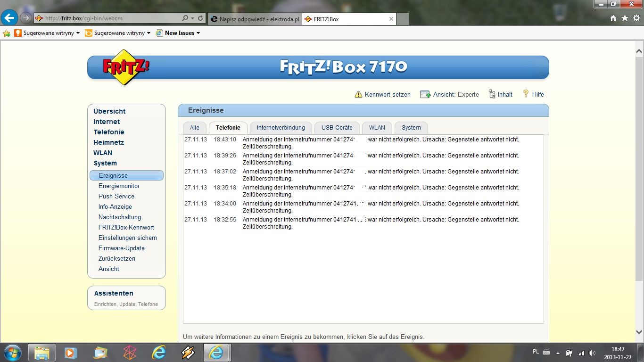Image resolution: width=644 pixels, height=362 pixels.
Task: Click the event logged at 18:32:55
Action: click(x=363, y=223)
